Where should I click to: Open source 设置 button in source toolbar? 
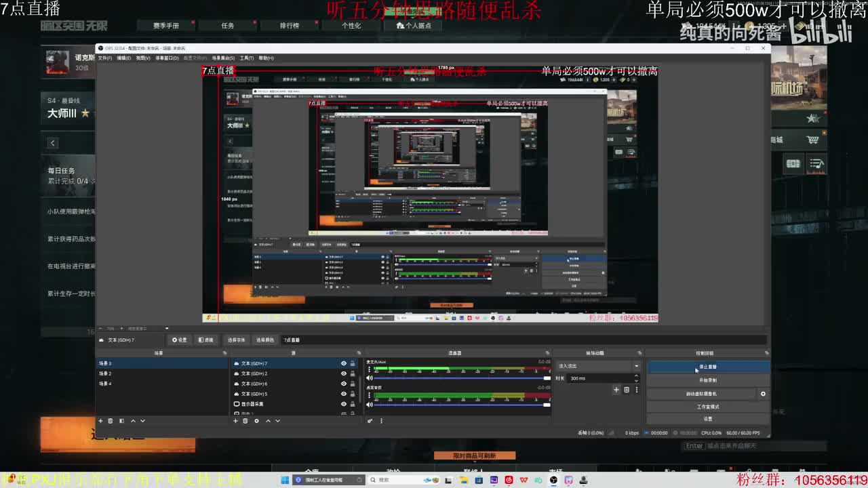[x=180, y=340]
